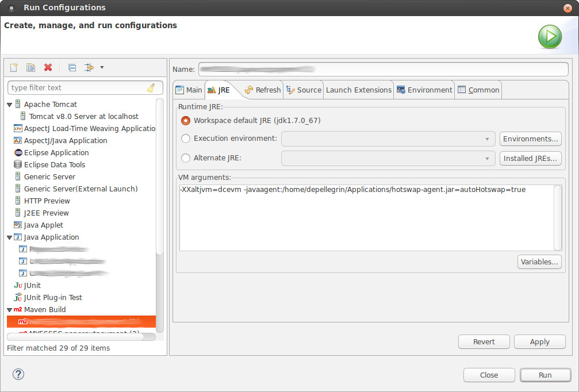Screen dimensions: 579x392
Task: Switch to the Launch Extensions tab
Action: (x=359, y=90)
